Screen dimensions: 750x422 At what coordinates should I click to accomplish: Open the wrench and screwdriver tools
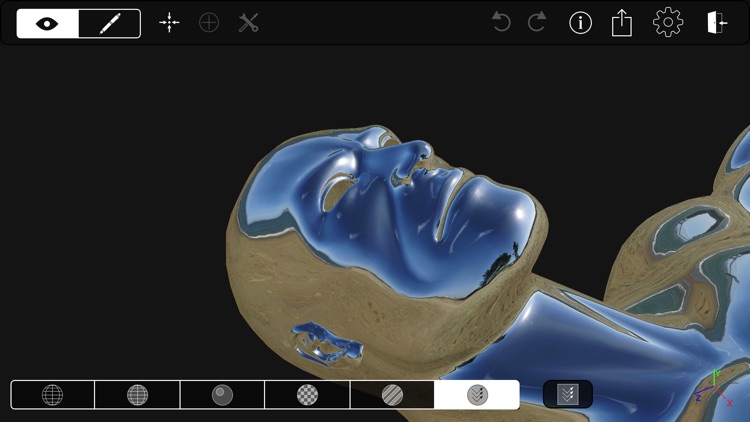pyautogui.click(x=249, y=22)
